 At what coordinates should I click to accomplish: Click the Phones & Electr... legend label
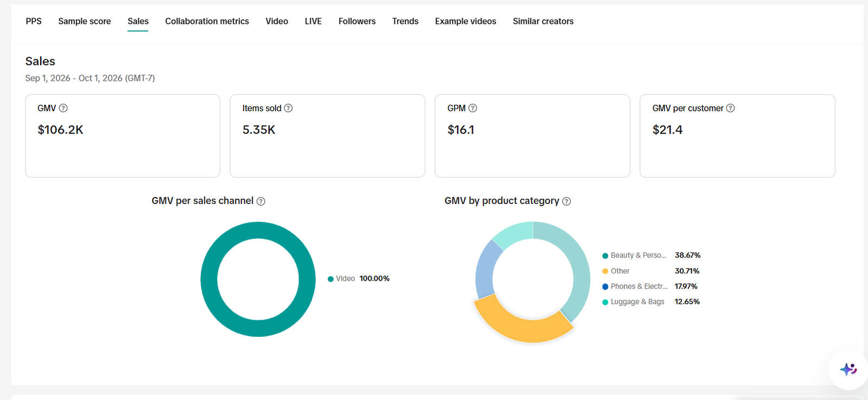pos(639,286)
